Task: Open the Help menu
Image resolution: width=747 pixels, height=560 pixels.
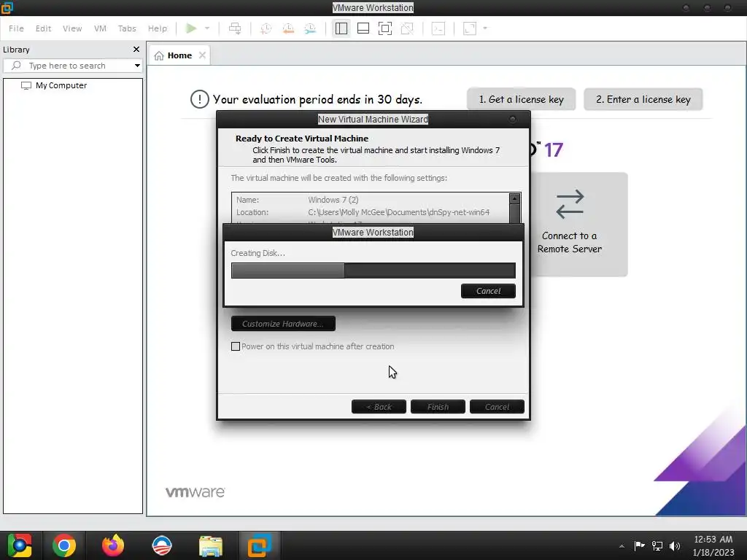Action: pyautogui.click(x=158, y=28)
